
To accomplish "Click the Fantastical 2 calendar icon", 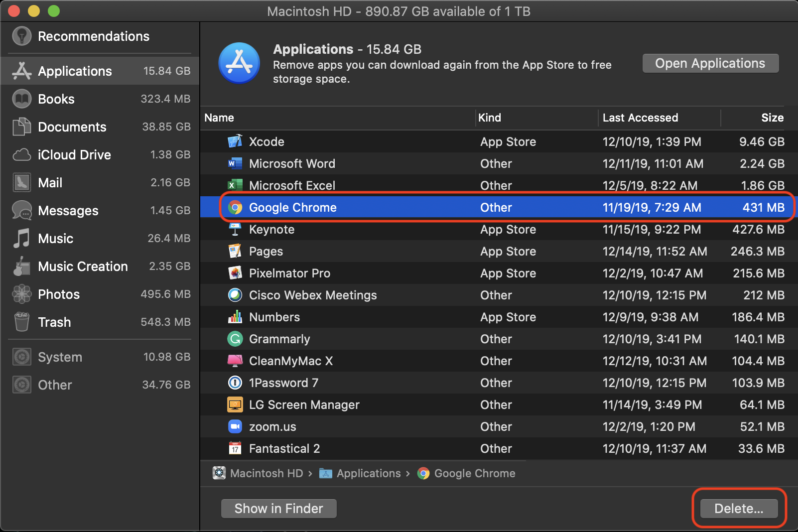I will 235,448.
